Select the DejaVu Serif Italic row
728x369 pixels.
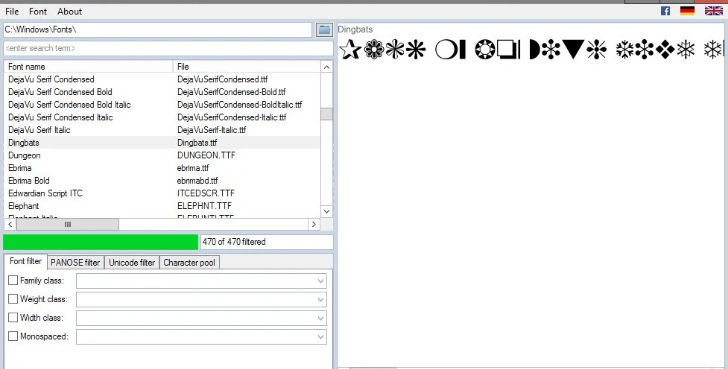point(162,130)
